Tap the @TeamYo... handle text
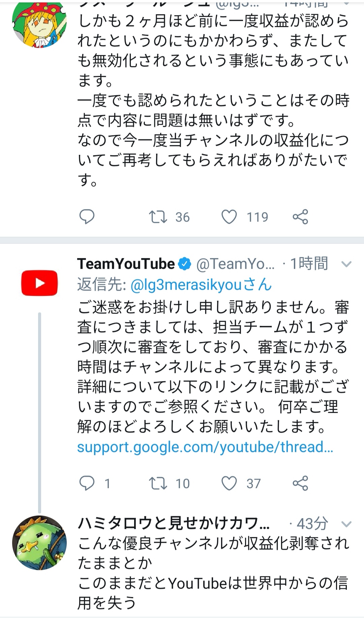This screenshot has height=622, width=364. 235,264
